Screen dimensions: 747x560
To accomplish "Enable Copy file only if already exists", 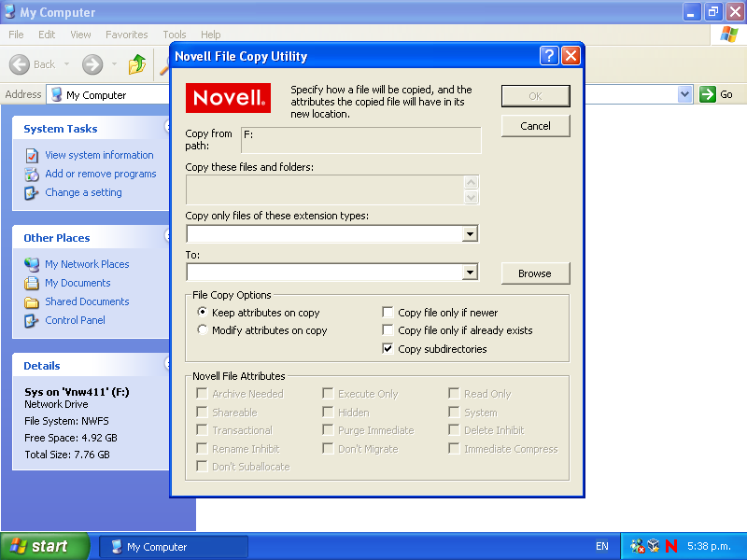I will pyautogui.click(x=388, y=330).
